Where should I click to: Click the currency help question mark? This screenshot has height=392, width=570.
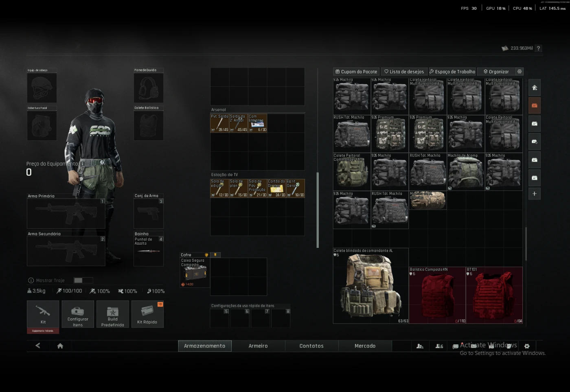coord(538,48)
